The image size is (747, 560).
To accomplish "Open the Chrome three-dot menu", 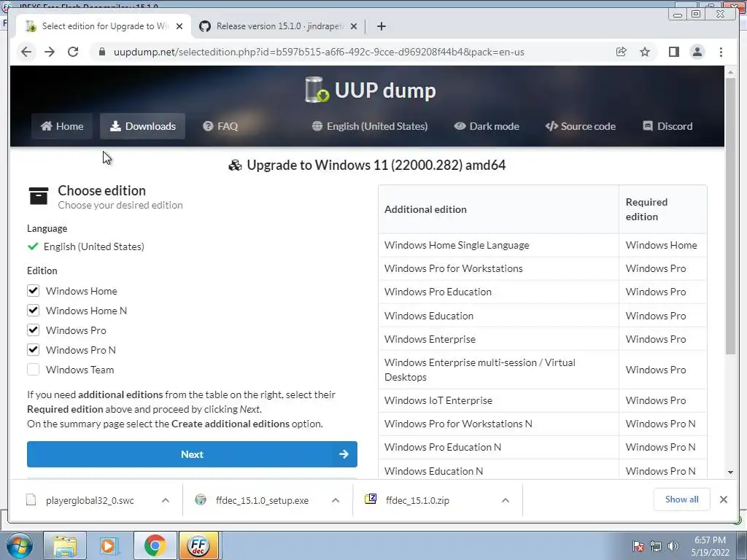I will (x=721, y=52).
